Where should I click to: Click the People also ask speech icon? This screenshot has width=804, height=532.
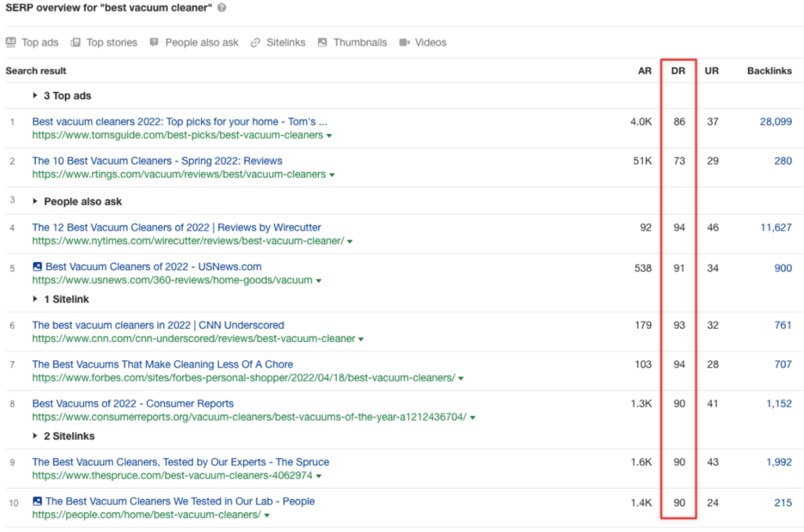point(154,42)
